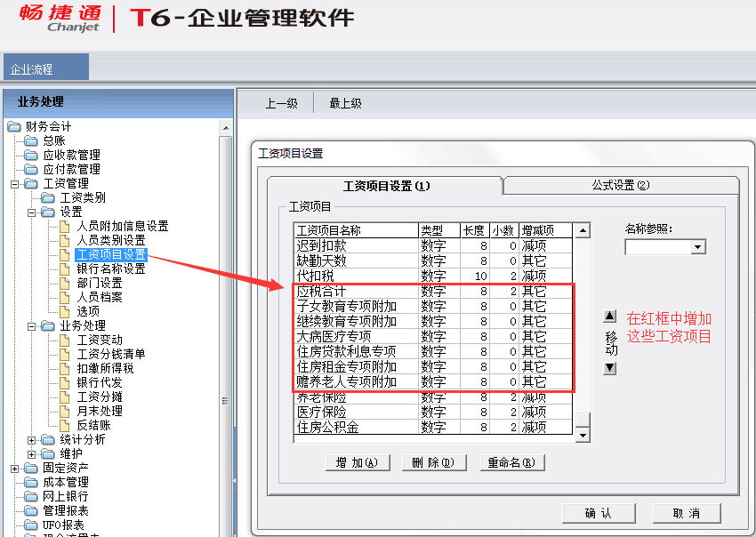The image size is (756, 537).
Task: Click the document icon beside 工资变动
Action: [65, 340]
